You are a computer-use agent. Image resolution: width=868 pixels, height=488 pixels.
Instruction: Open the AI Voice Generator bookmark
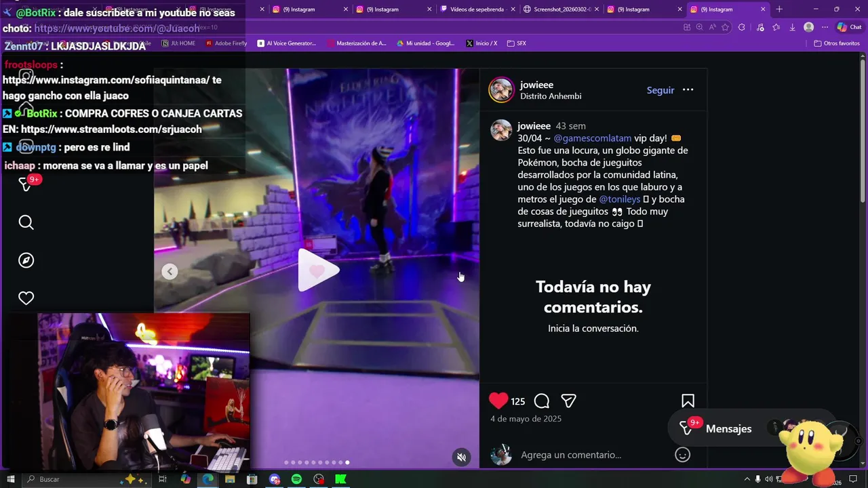287,43
